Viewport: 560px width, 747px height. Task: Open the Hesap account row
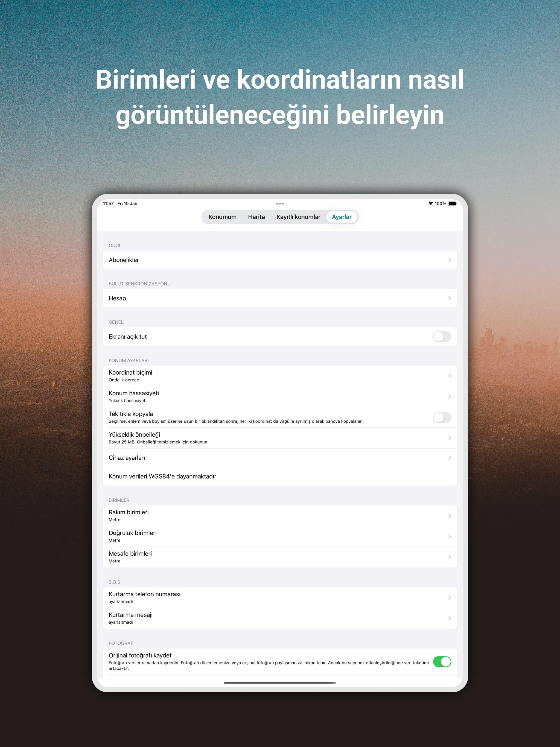click(x=280, y=298)
